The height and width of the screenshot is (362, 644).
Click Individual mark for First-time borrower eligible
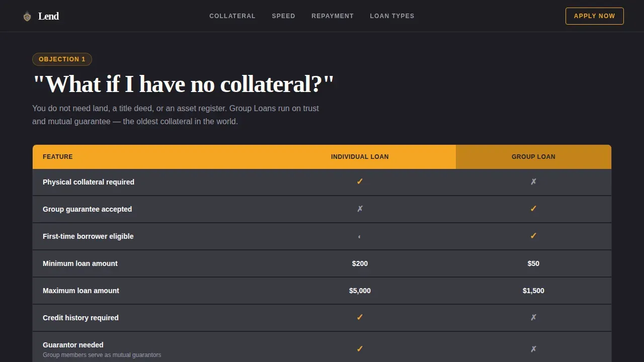[x=359, y=236]
